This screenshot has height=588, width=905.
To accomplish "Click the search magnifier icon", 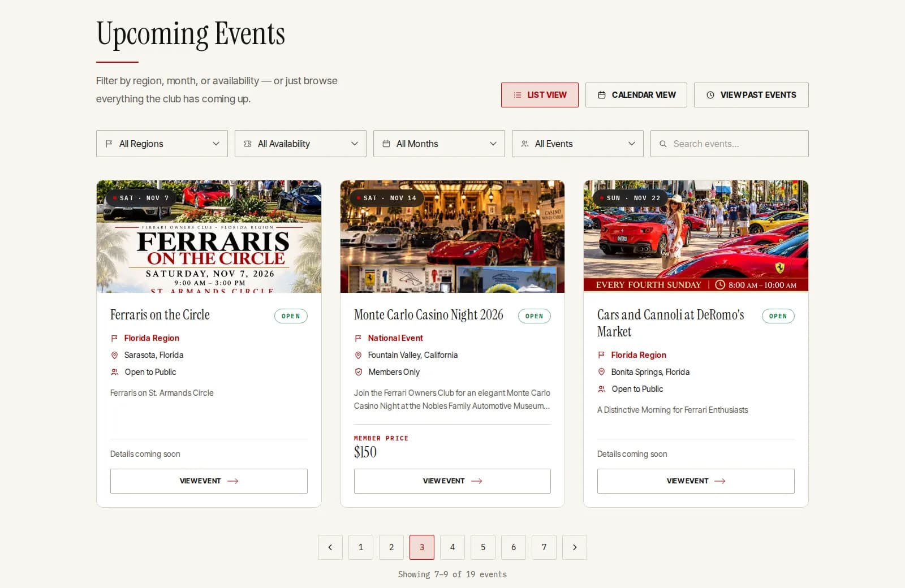I will [663, 144].
